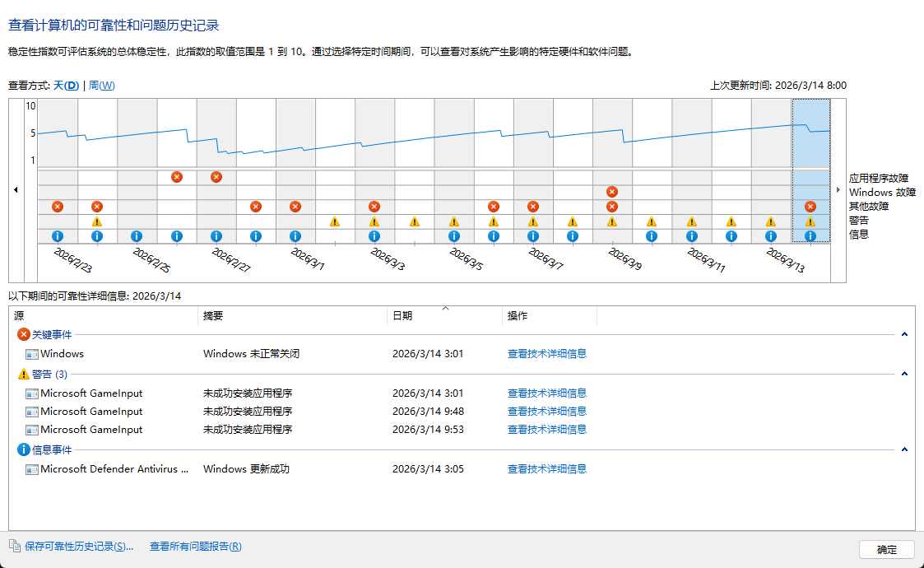The image size is (924, 568).
Task: Click the 警告 (3) group heading
Action: [x=49, y=374]
